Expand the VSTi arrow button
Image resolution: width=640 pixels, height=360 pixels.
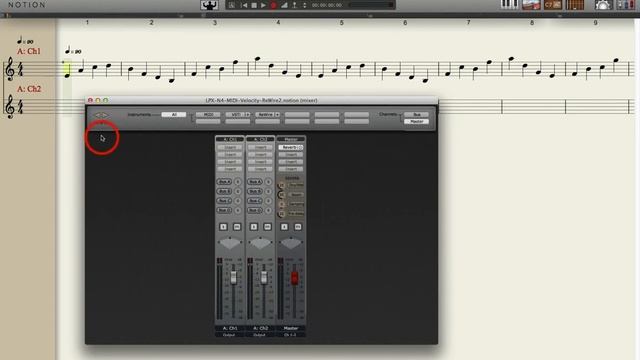pos(248,115)
